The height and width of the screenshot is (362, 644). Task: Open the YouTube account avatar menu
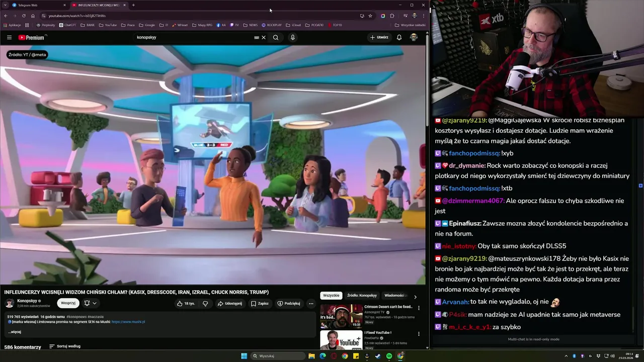pyautogui.click(x=414, y=37)
